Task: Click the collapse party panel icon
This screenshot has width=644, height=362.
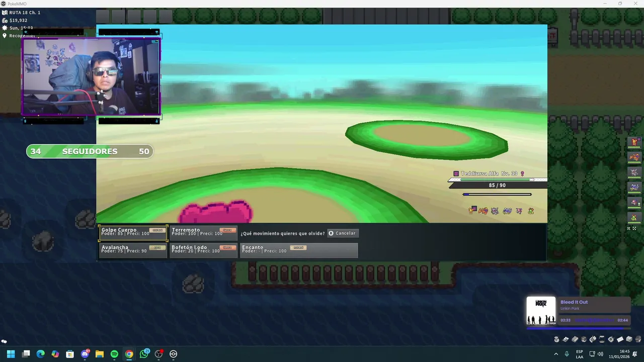Action: (x=628, y=229)
